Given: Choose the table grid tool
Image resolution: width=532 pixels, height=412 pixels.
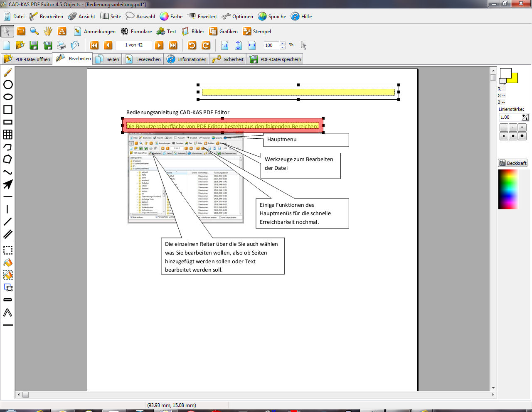Looking at the screenshot, I should tap(8, 135).
